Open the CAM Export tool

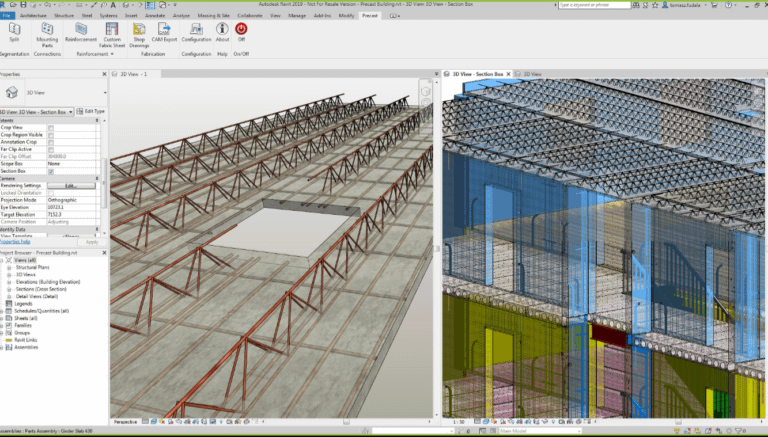click(164, 32)
